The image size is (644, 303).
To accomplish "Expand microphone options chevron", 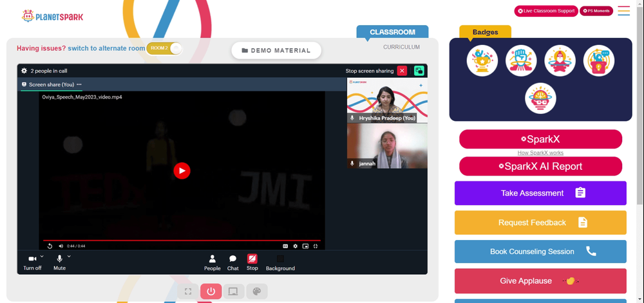I will point(69,256).
